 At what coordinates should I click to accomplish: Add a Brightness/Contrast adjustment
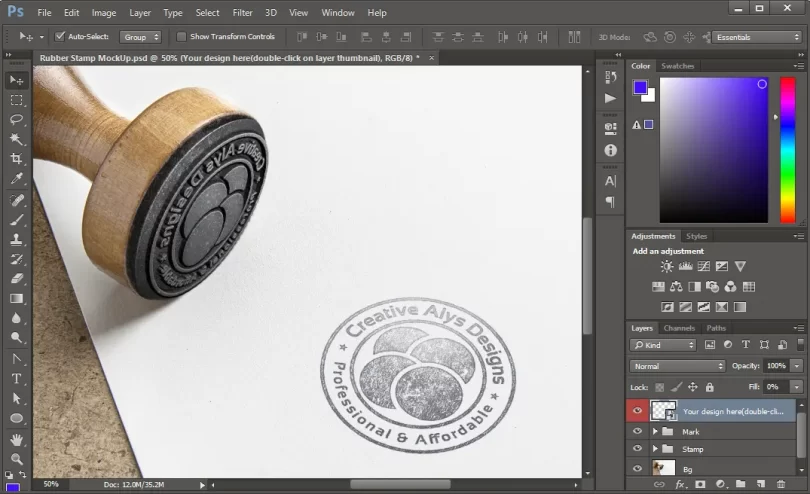pyautogui.click(x=667, y=266)
